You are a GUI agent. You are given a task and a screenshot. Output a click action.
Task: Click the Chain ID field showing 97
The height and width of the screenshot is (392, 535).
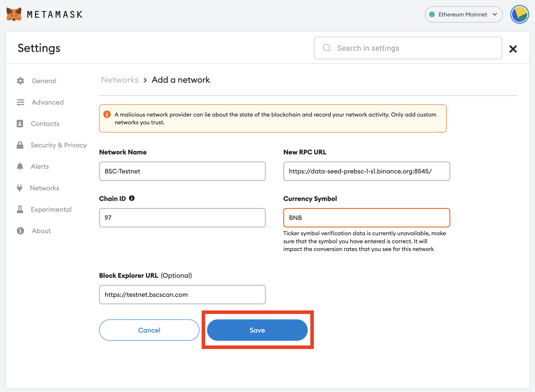pyautogui.click(x=182, y=218)
